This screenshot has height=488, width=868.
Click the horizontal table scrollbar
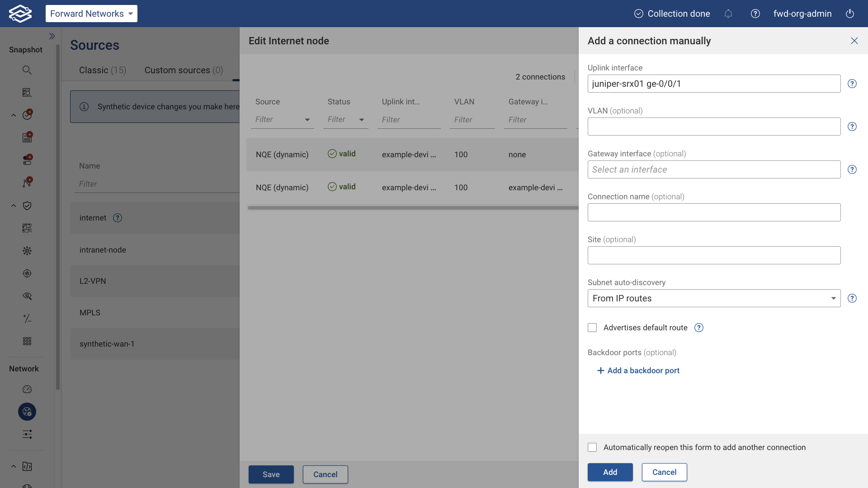412,208
